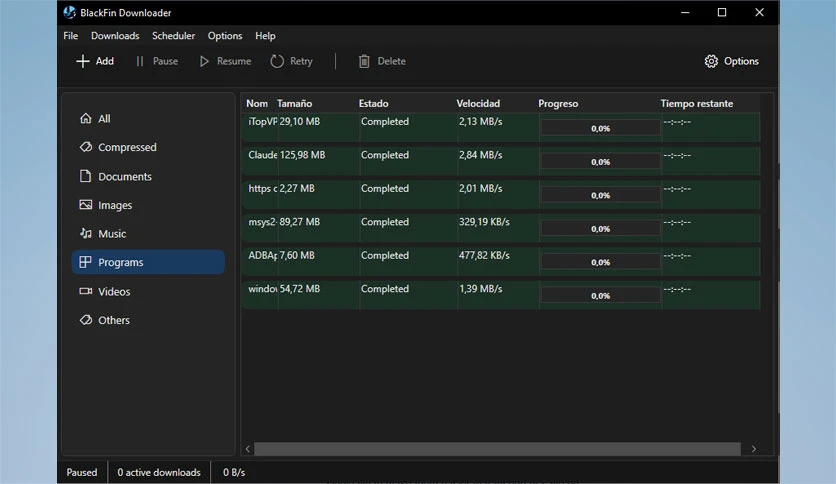Image resolution: width=836 pixels, height=484 pixels.
Task: Open Options via the gear icon
Action: pos(711,61)
